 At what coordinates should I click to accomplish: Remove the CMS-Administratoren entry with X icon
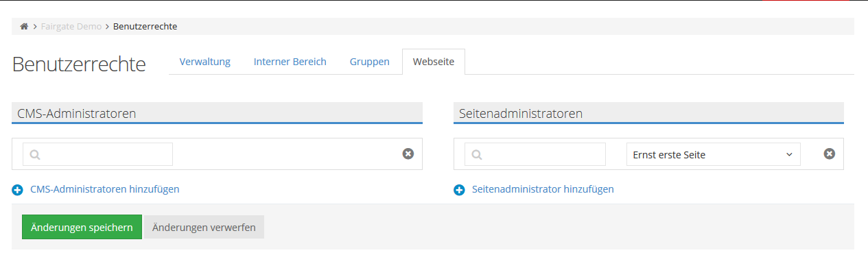point(408,154)
